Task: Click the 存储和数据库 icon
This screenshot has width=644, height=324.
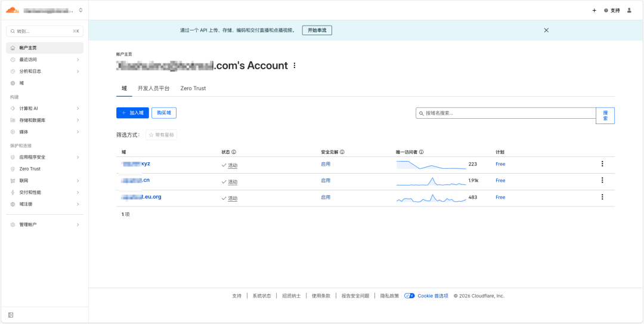Action: coord(13,121)
